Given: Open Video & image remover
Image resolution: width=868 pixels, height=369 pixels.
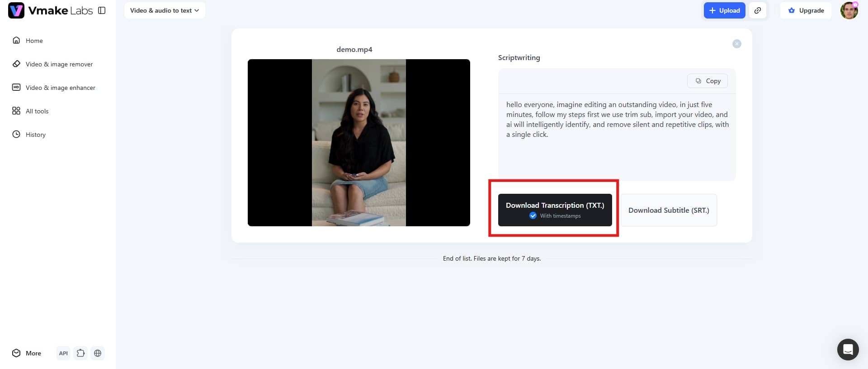Looking at the screenshot, I should pos(52,64).
